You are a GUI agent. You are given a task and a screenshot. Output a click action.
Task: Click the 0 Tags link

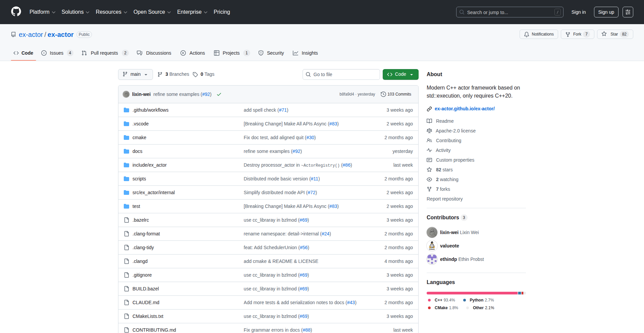204,74
